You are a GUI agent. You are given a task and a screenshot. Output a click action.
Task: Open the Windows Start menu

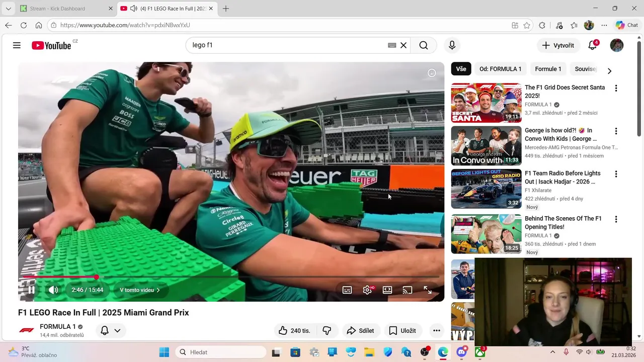(164, 352)
